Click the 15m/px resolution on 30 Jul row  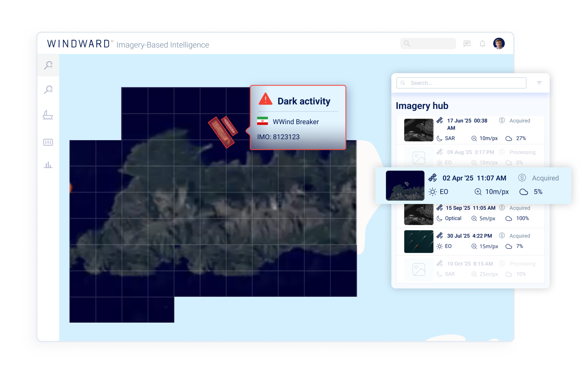tap(489, 246)
